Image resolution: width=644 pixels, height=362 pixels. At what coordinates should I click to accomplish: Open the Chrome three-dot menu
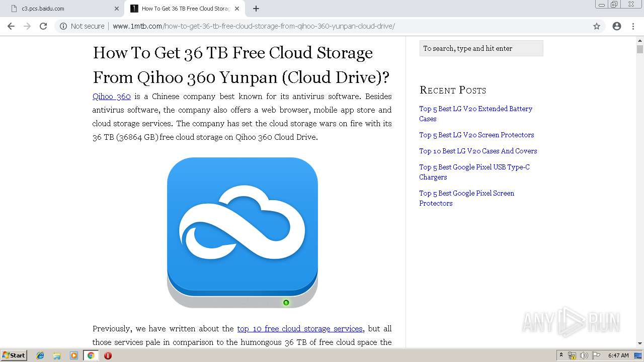point(633,26)
